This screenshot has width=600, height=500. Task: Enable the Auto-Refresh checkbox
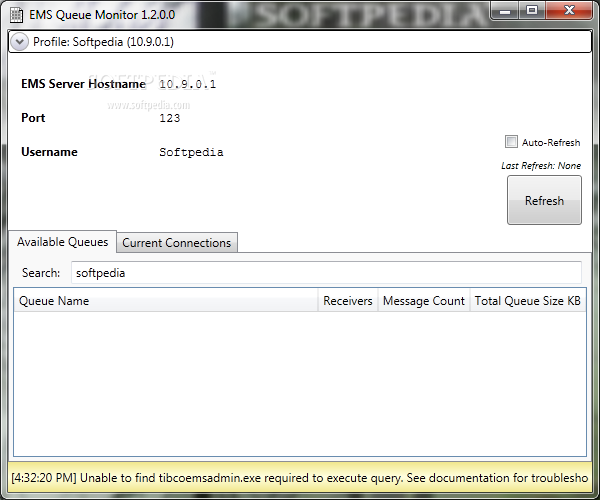[x=511, y=142]
